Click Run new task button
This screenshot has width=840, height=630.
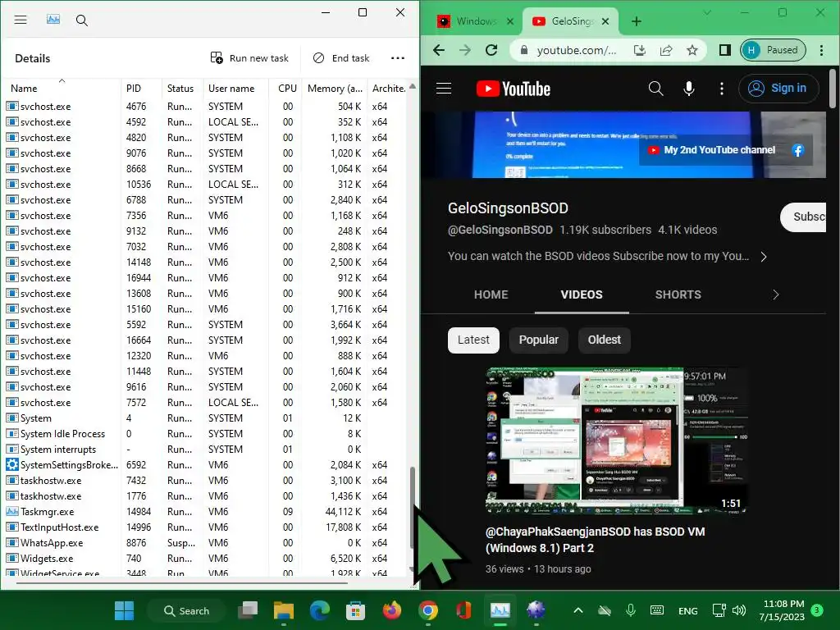[x=249, y=58]
